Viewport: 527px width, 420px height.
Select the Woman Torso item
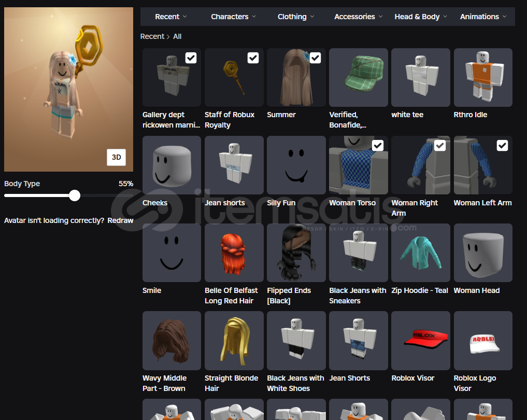coord(358,165)
